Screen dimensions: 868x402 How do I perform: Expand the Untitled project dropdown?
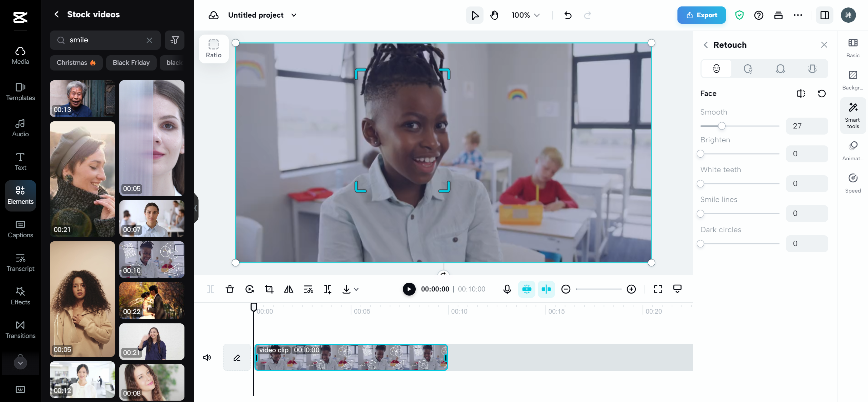(x=294, y=15)
